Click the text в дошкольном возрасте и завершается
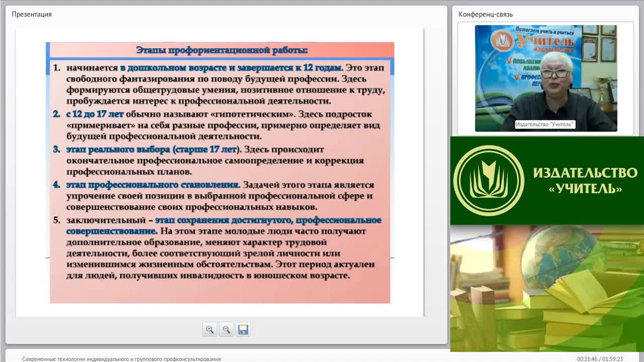644x362 pixels. tap(206, 67)
